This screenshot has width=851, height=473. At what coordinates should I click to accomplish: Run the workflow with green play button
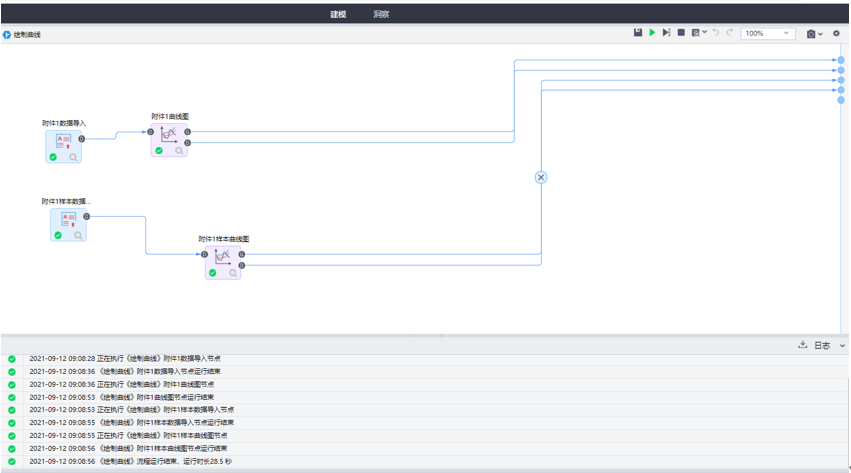point(652,33)
